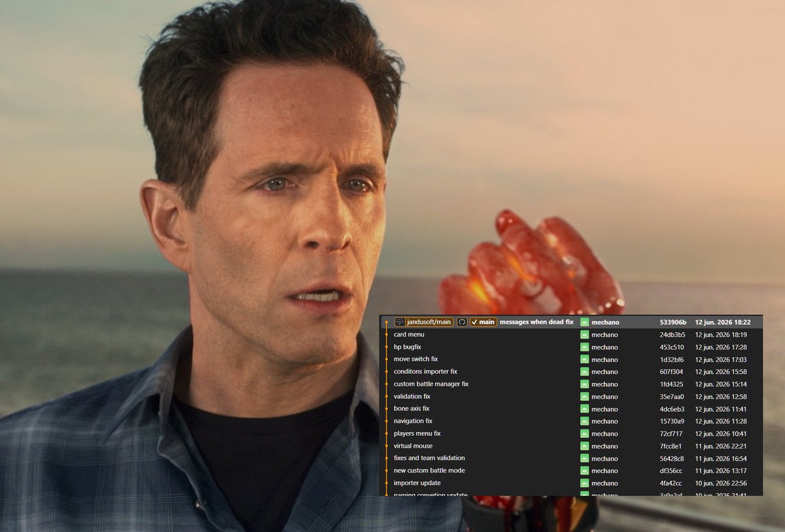Select the 'new custom battle mode' commit
This screenshot has width=785, height=532.
pyautogui.click(x=429, y=471)
